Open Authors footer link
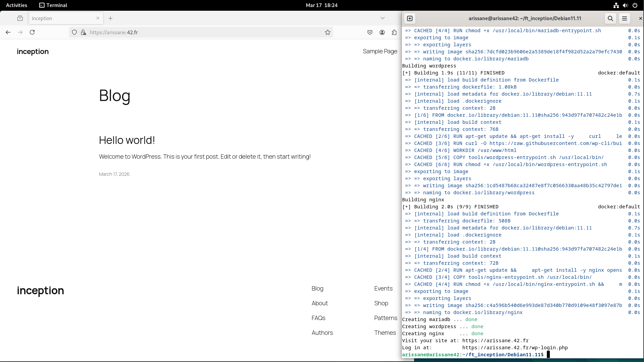The image size is (644, 362). pos(322,333)
